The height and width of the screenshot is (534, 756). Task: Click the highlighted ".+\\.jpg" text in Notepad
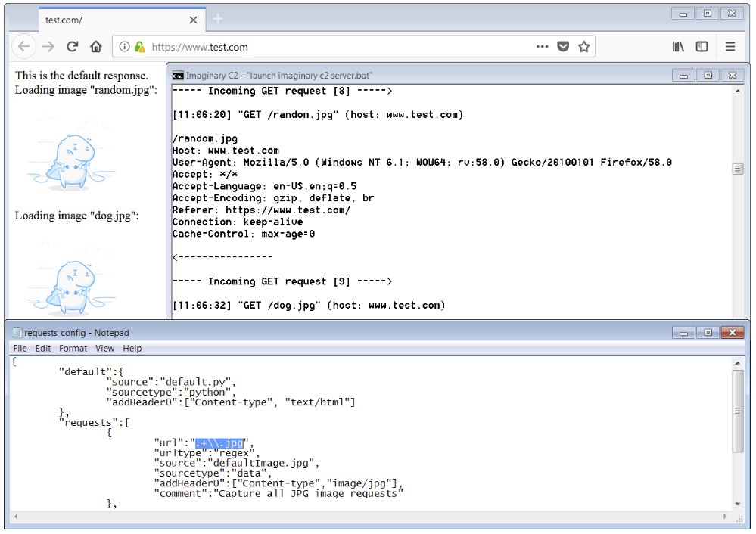(x=220, y=443)
